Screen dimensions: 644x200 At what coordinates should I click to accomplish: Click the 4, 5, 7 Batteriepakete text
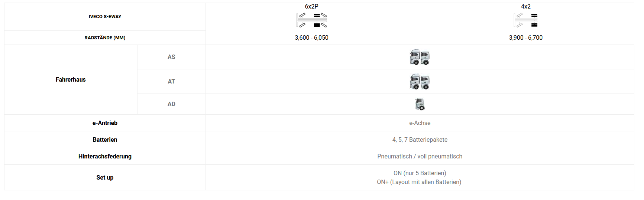420,140
